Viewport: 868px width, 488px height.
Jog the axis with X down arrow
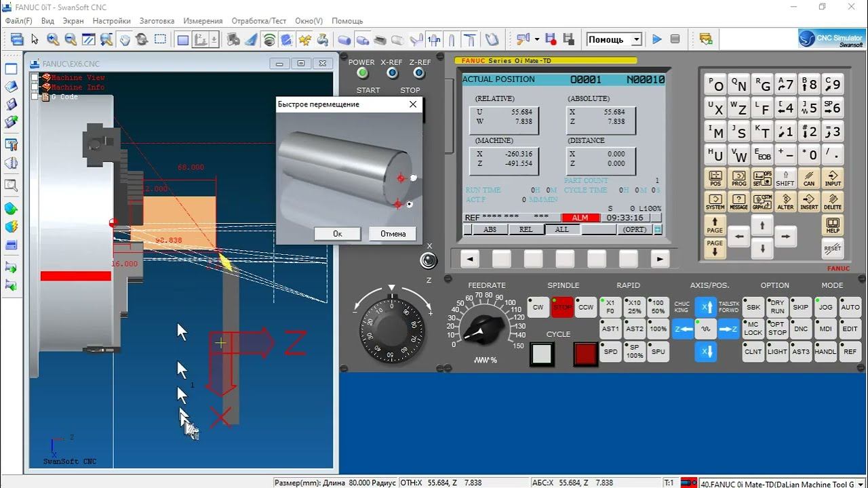[705, 352]
